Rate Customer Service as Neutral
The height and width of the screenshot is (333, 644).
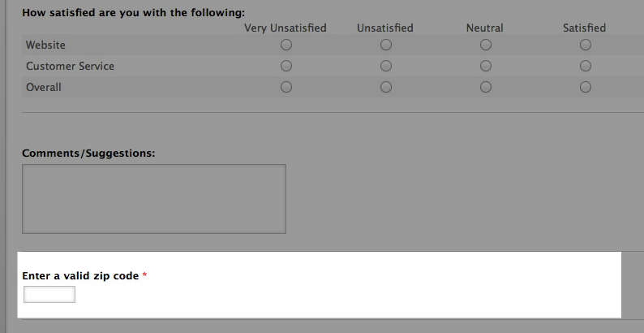point(485,66)
